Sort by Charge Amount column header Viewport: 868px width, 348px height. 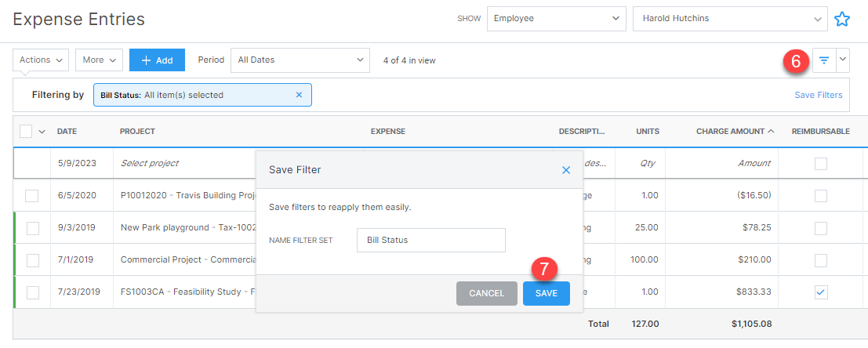(731, 131)
